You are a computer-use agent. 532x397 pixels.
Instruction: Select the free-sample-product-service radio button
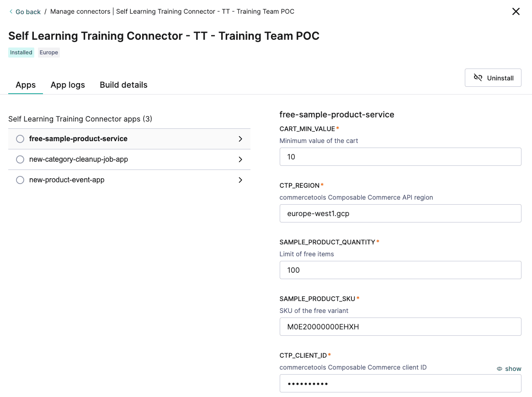coord(20,139)
